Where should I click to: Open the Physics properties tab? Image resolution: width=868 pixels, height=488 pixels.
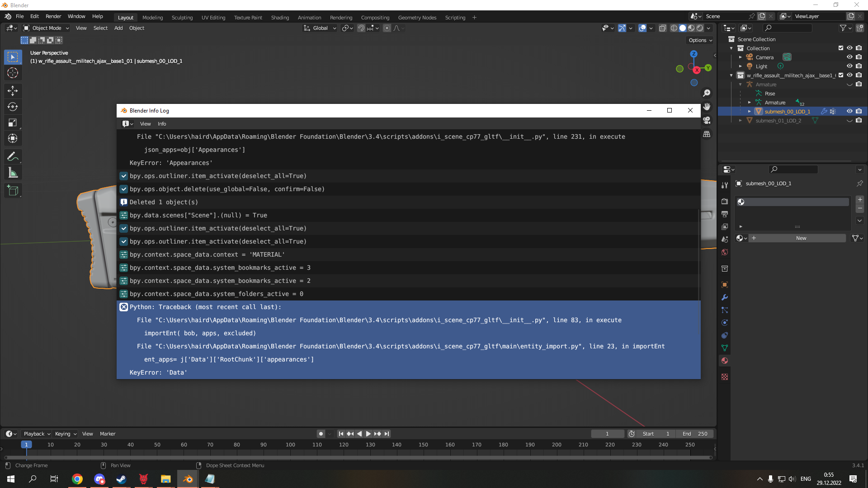coord(724,323)
